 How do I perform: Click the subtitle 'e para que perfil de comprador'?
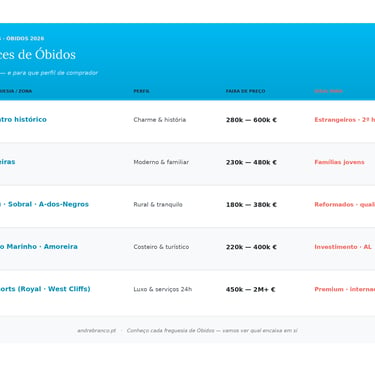coord(53,73)
